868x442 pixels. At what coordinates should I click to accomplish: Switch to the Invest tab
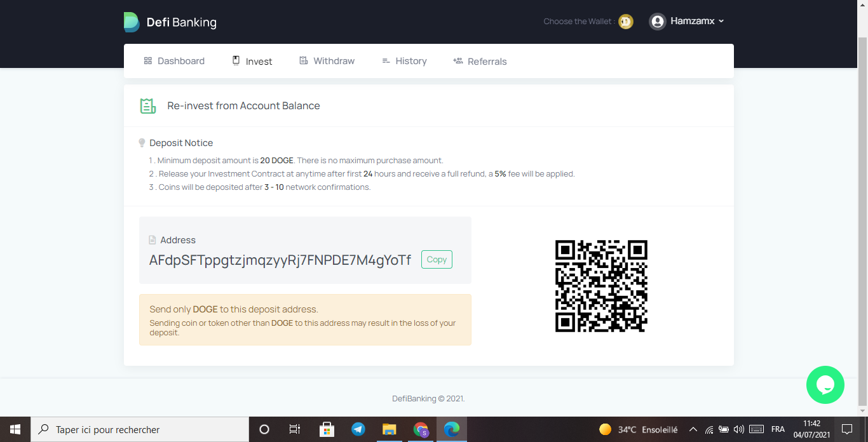click(252, 61)
